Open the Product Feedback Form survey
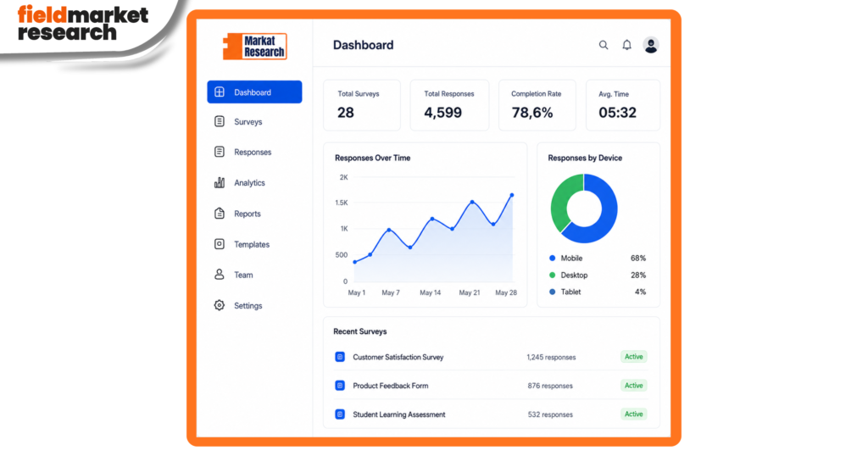The height and width of the screenshot is (456, 868). click(390, 386)
